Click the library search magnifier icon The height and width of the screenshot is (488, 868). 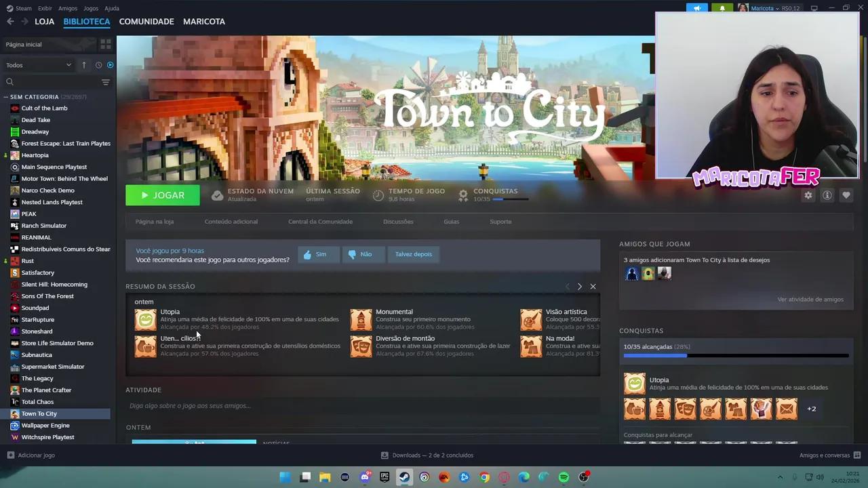click(x=9, y=81)
